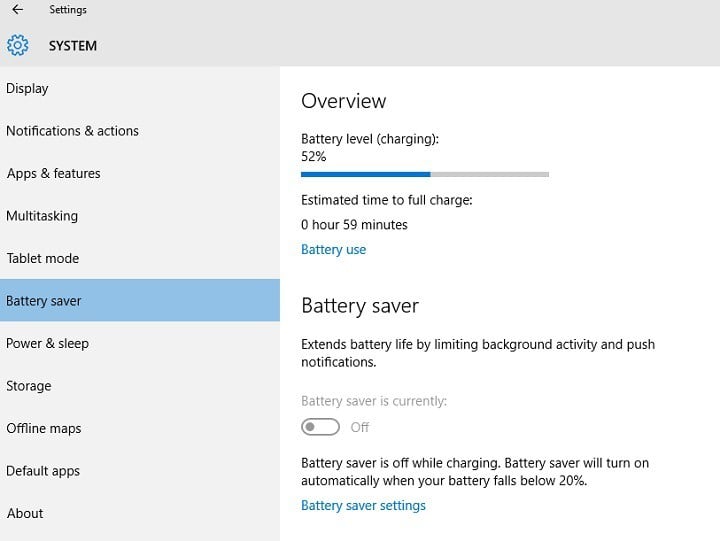
Task: Open Apps & features section
Action: 140,174
